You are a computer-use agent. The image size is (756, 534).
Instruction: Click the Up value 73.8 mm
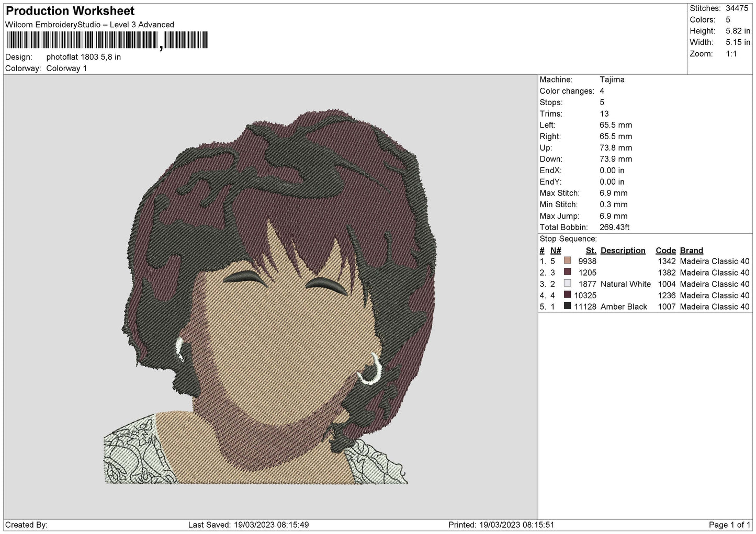[616, 147]
